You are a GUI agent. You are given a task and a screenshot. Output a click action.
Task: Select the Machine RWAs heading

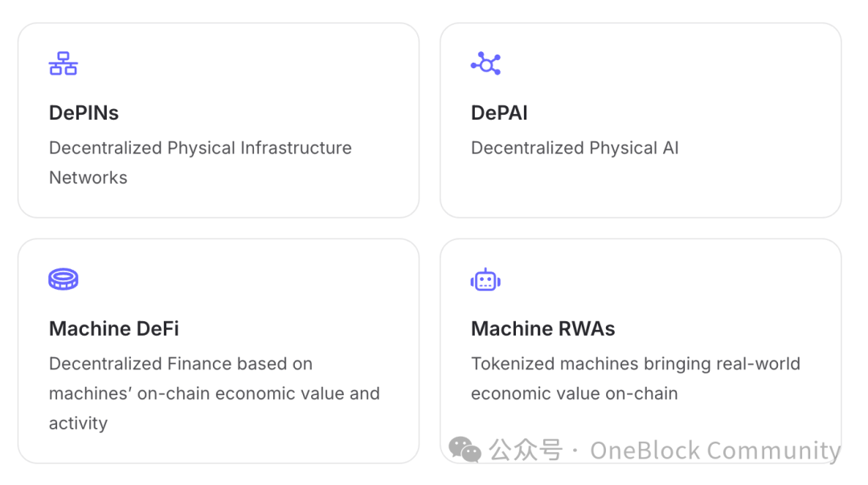[x=542, y=328]
